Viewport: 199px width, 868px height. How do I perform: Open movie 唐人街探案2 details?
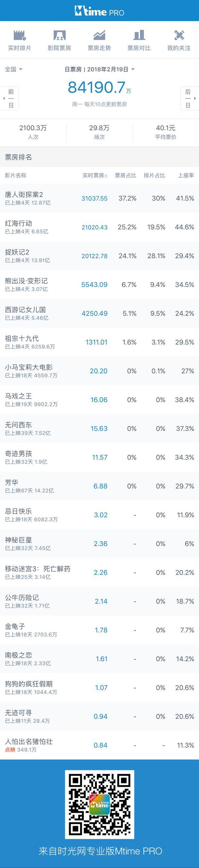[x=99, y=198]
